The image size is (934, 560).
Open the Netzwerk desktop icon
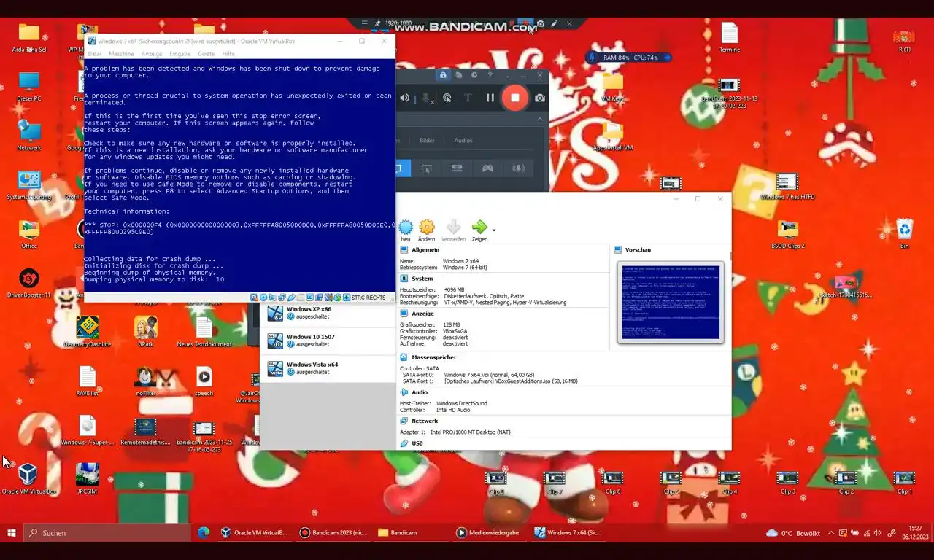(x=29, y=136)
